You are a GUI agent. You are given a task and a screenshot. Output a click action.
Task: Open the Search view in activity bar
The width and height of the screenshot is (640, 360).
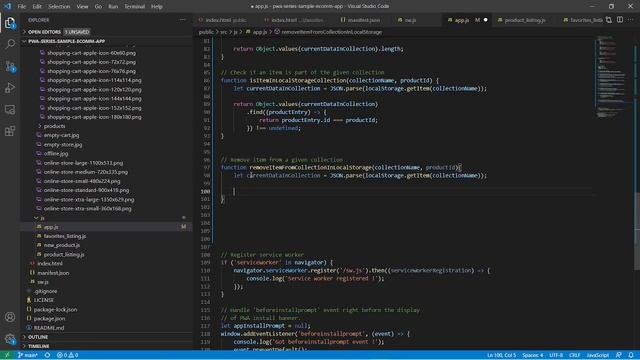pos(10,44)
